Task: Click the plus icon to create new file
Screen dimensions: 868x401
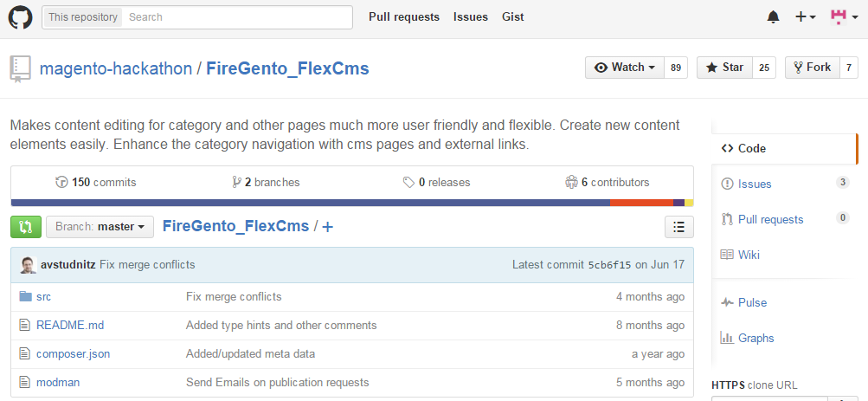Action: pyautogui.click(x=328, y=227)
